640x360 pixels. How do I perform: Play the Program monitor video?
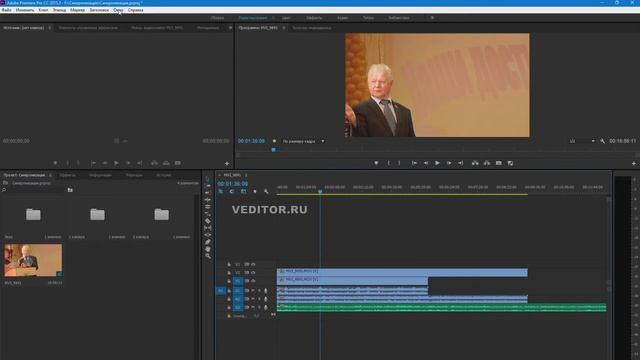437,163
